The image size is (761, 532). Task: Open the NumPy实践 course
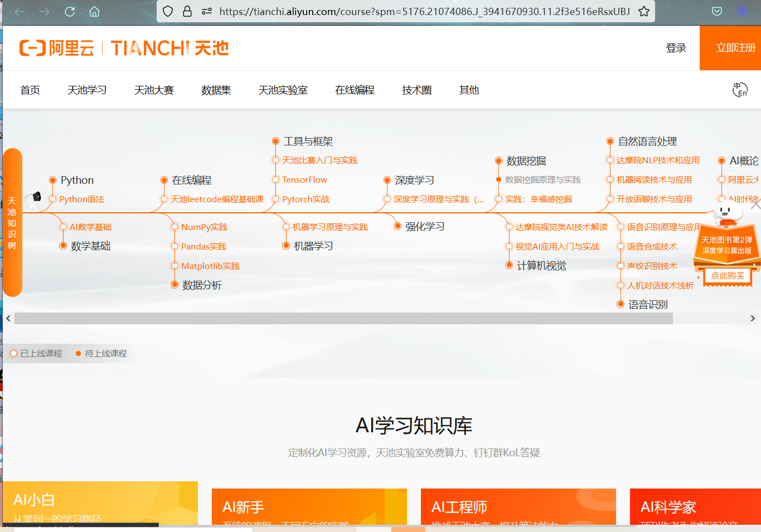(x=204, y=227)
